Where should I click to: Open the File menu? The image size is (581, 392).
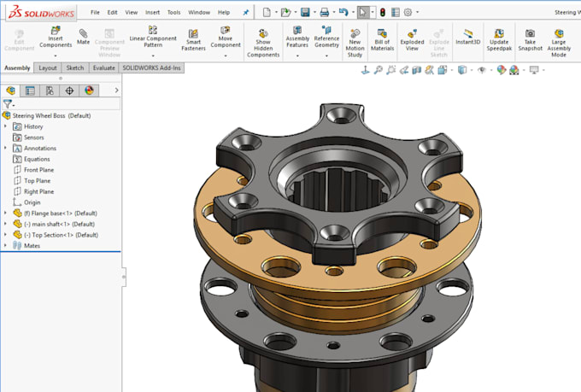(95, 12)
